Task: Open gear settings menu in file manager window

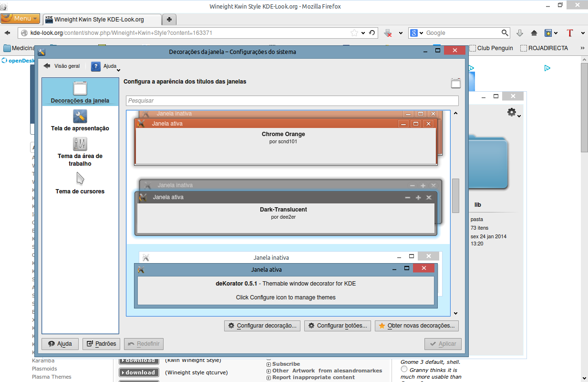Action: [514, 113]
